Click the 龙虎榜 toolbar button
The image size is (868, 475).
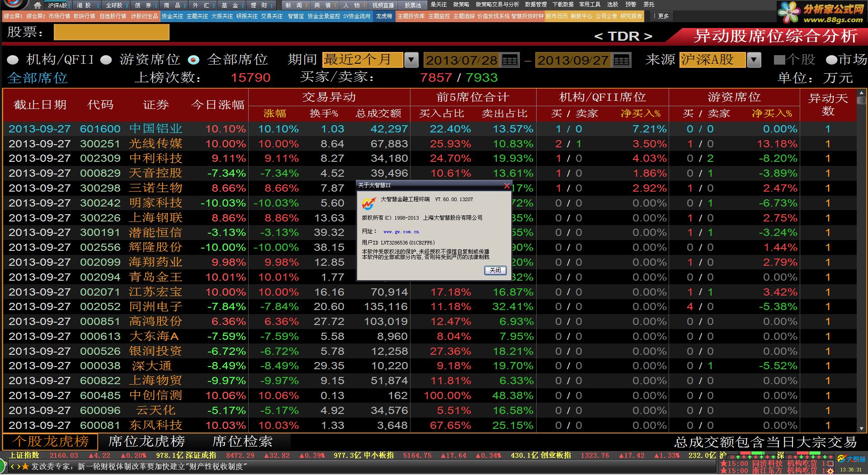pos(384,16)
